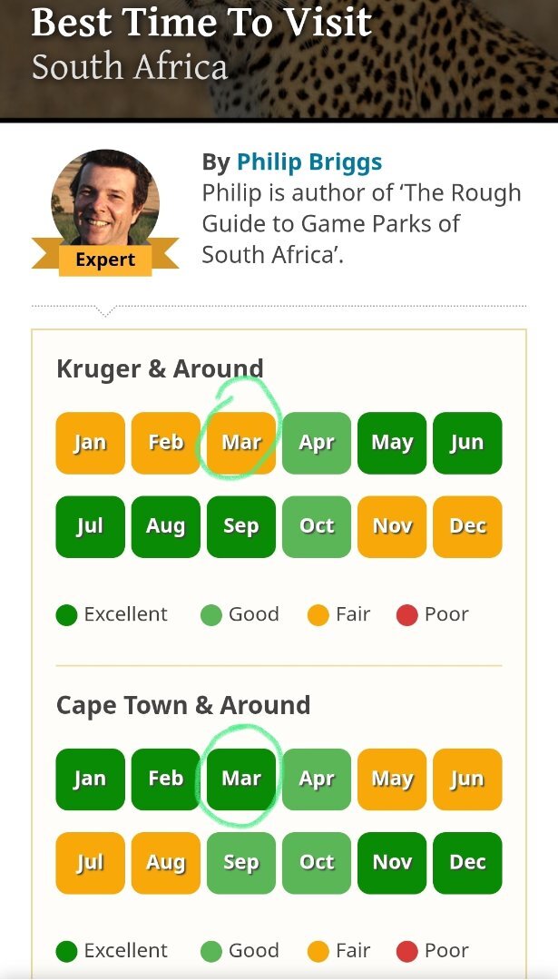Image resolution: width=558 pixels, height=980 pixels.
Task: Click the orange Fair legend dot in Cape Town
Action: [x=318, y=952]
